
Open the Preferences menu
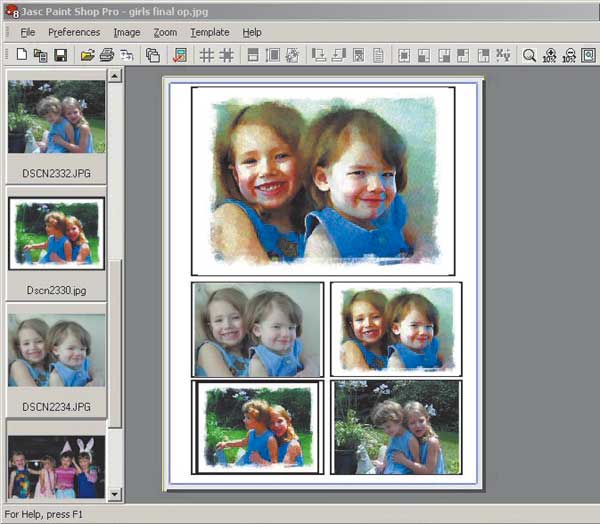74,32
